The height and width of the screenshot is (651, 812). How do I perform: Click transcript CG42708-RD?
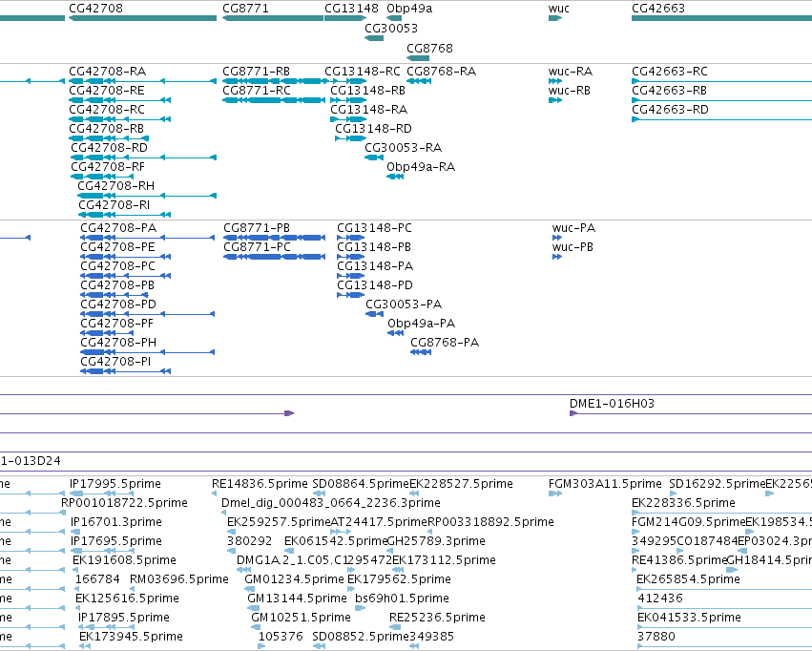[110, 148]
